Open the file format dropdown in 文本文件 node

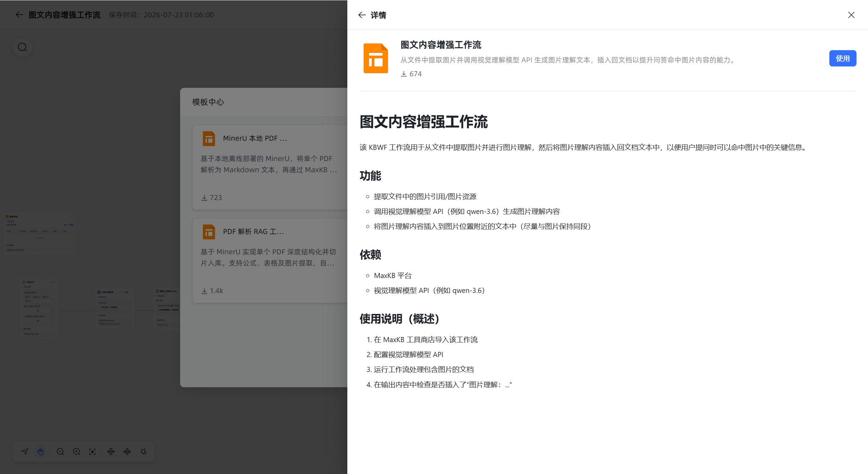click(39, 299)
